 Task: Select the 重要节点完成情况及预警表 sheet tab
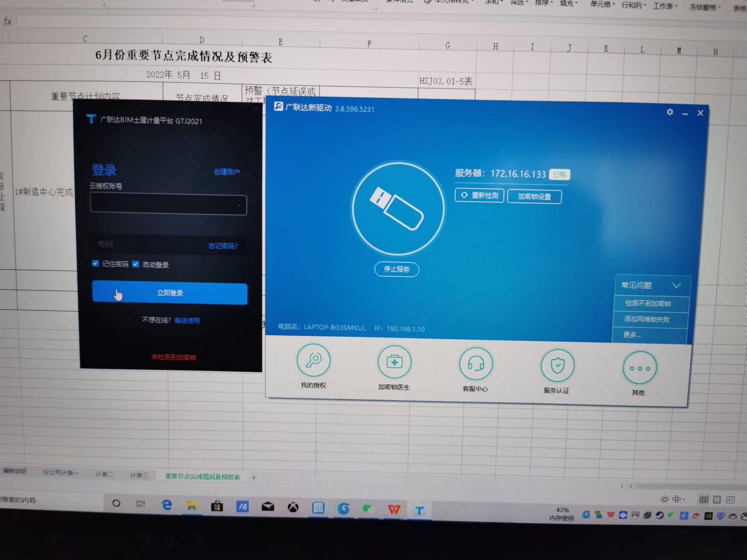pyautogui.click(x=203, y=477)
